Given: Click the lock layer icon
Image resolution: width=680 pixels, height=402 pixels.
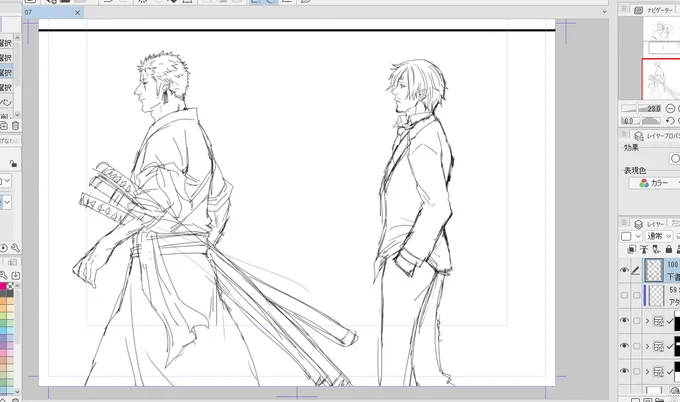Looking at the screenshot, I should (669, 249).
